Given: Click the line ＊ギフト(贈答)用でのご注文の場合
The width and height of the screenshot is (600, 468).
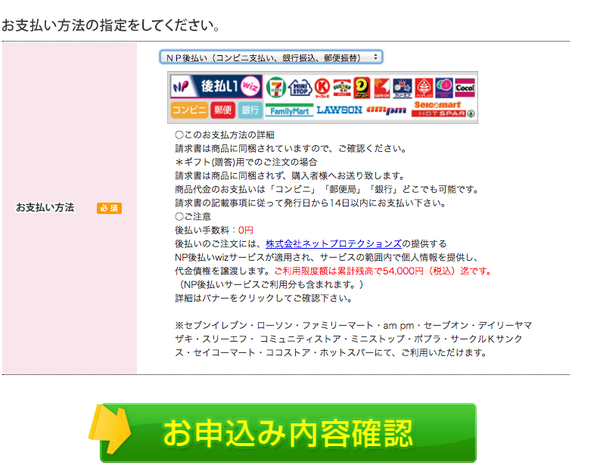Looking at the screenshot, I should pos(246,162).
